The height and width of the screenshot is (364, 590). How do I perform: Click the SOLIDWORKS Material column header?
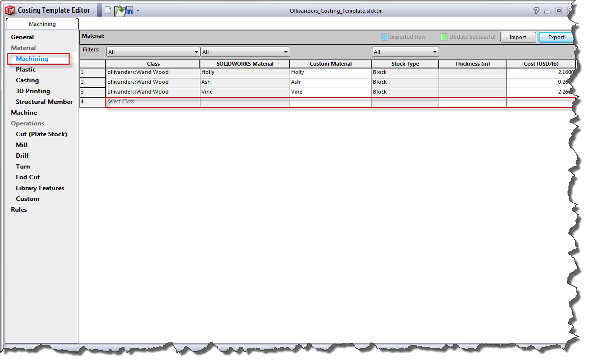pos(245,64)
